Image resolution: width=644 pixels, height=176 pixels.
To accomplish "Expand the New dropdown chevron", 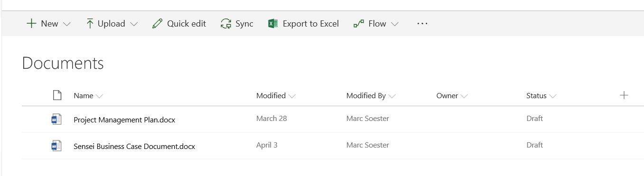I will (x=66, y=24).
